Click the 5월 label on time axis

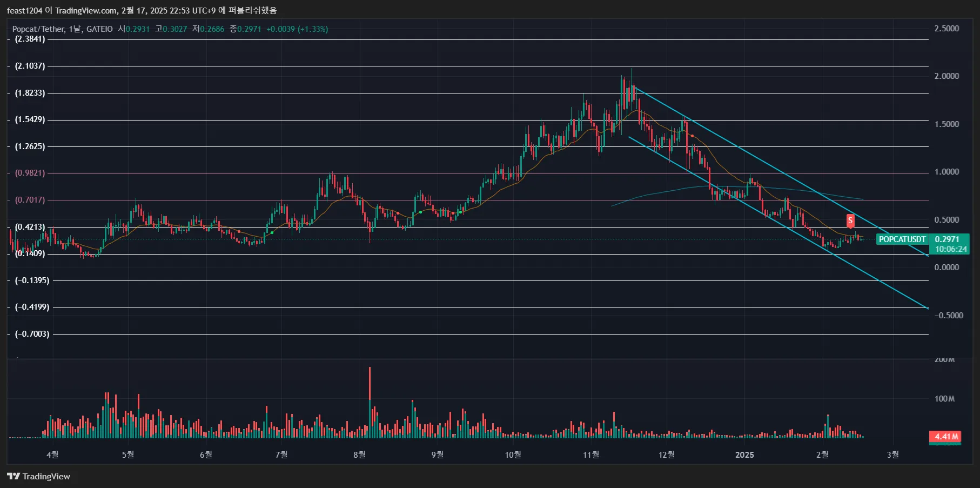point(128,454)
